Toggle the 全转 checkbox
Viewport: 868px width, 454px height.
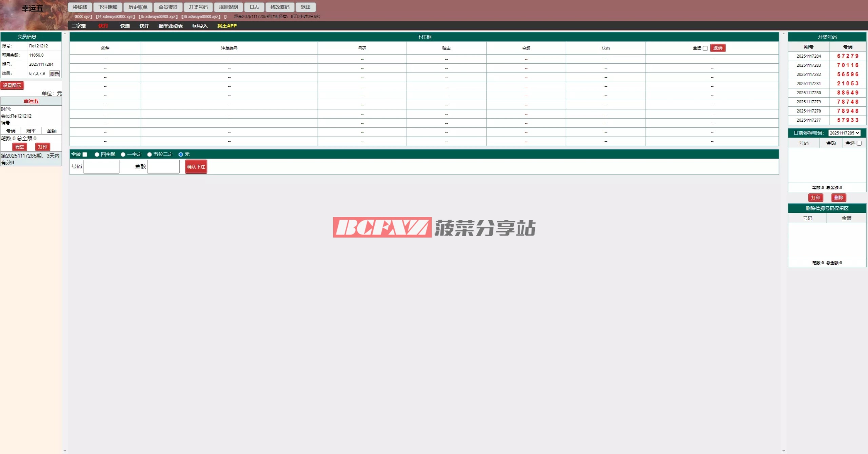click(x=85, y=154)
